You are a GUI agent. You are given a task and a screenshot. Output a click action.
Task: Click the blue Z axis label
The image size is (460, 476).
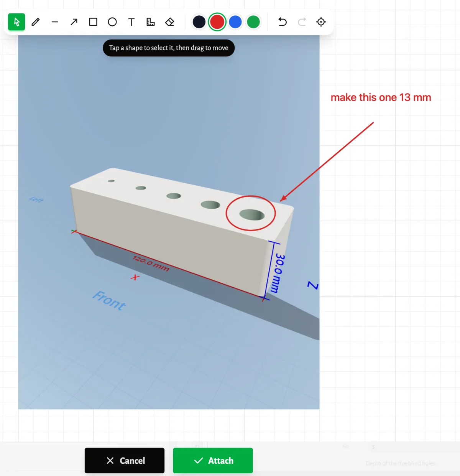(313, 285)
